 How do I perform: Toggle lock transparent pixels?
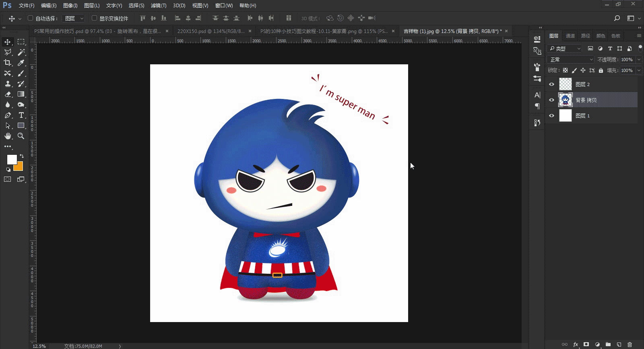(x=565, y=70)
